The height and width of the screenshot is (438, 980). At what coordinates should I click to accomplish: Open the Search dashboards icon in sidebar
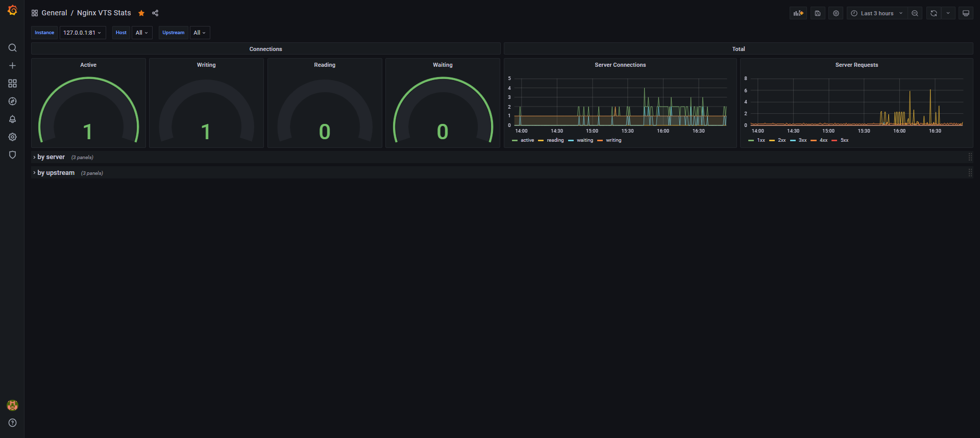coord(12,48)
